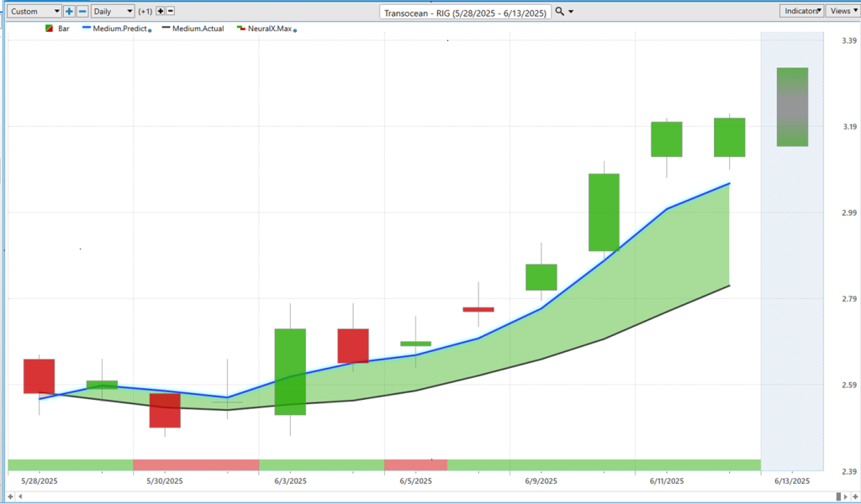Open the Views menu
This screenshot has height=504, width=861.
[841, 11]
